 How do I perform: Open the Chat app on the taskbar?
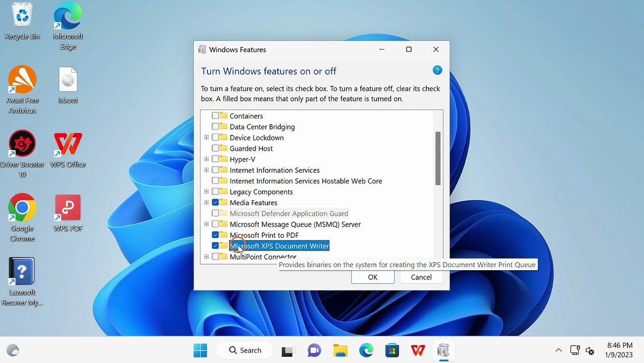(x=314, y=350)
